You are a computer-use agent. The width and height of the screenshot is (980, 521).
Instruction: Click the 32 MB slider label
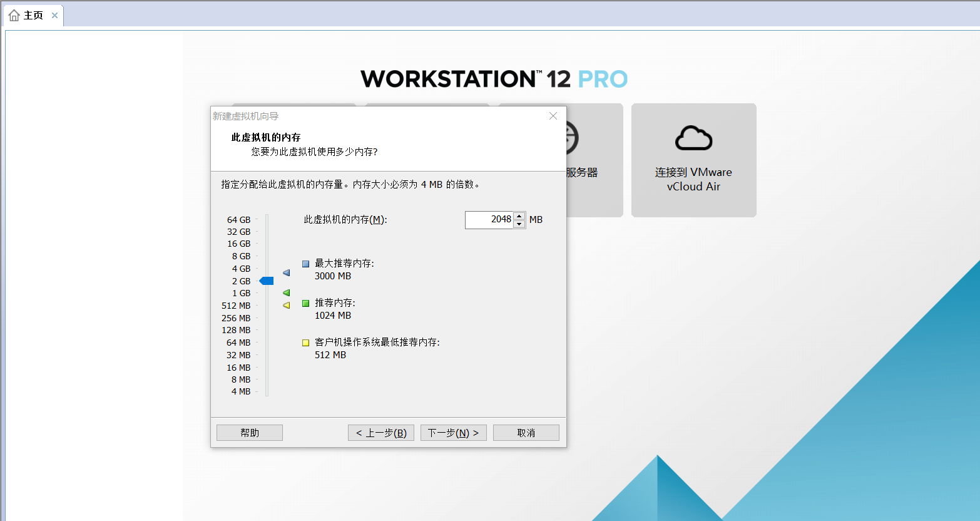[x=238, y=355]
